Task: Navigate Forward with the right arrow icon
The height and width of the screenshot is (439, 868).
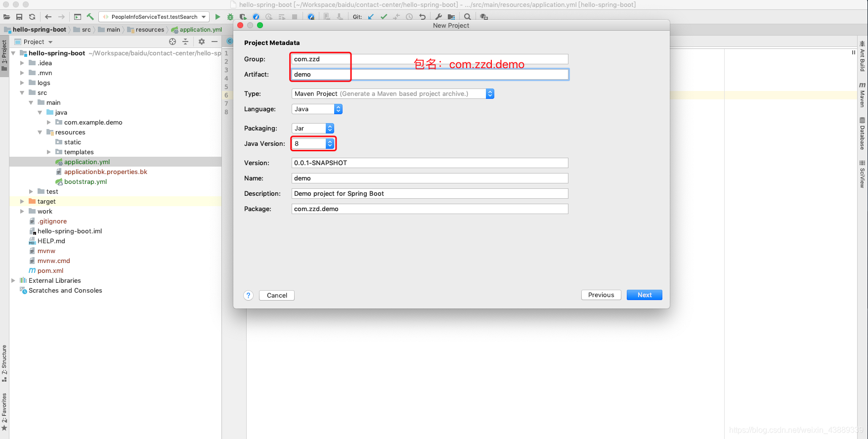Action: pyautogui.click(x=61, y=17)
